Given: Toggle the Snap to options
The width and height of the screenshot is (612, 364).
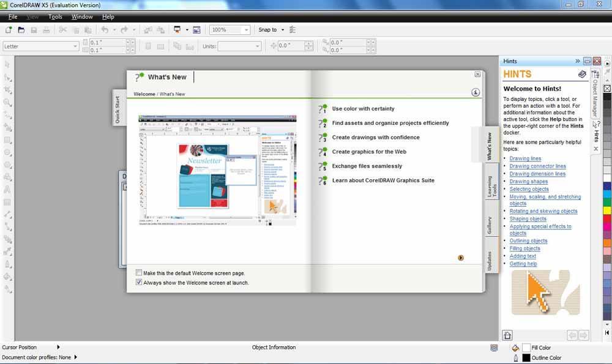Looking at the screenshot, I should pos(269,29).
